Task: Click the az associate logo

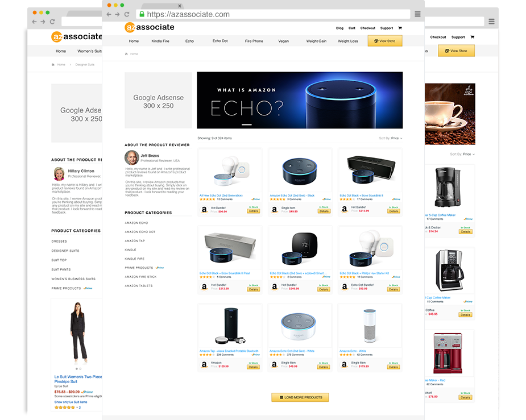Action: pyautogui.click(x=150, y=27)
